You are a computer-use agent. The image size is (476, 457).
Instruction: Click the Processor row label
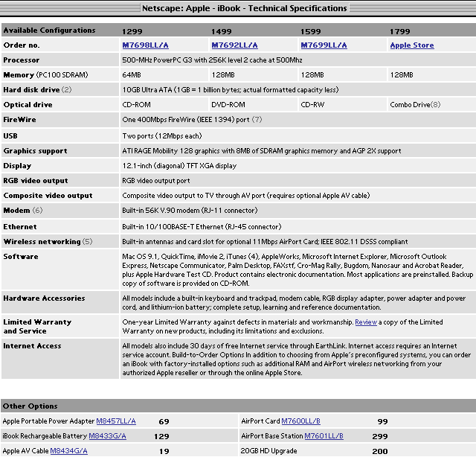22,60
